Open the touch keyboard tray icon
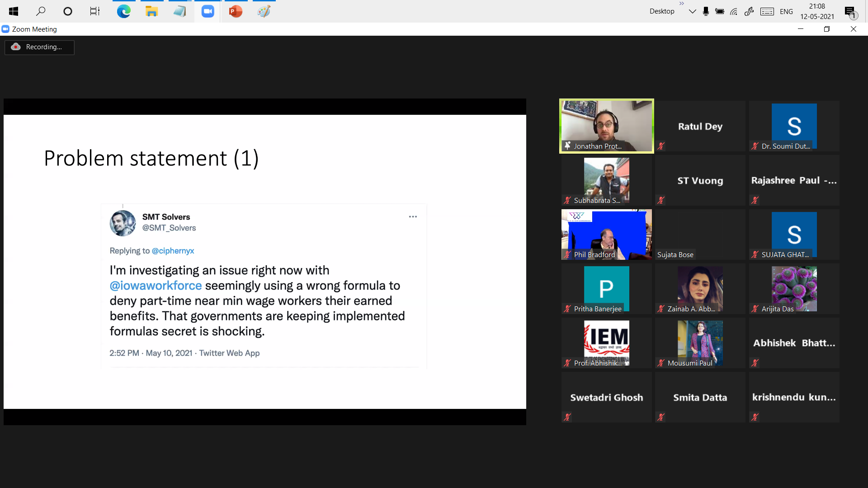Screen dimensions: 868x488 coord(767,11)
